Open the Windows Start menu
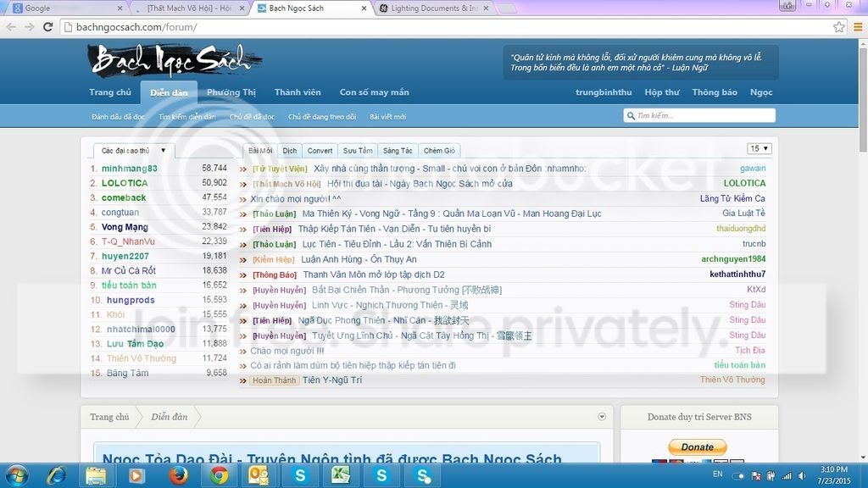This screenshot has width=868, height=488. pyautogui.click(x=17, y=477)
